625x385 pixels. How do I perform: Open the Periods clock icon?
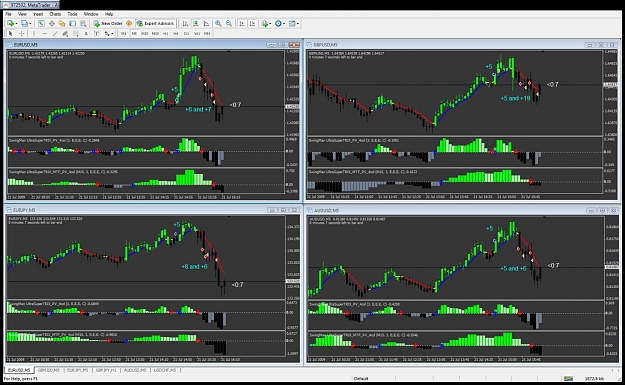(x=278, y=24)
